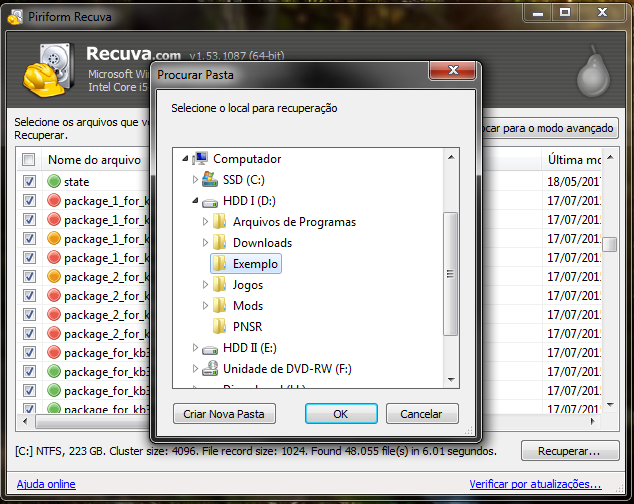Click the Mods folder icon
634x504 pixels.
[x=220, y=305]
